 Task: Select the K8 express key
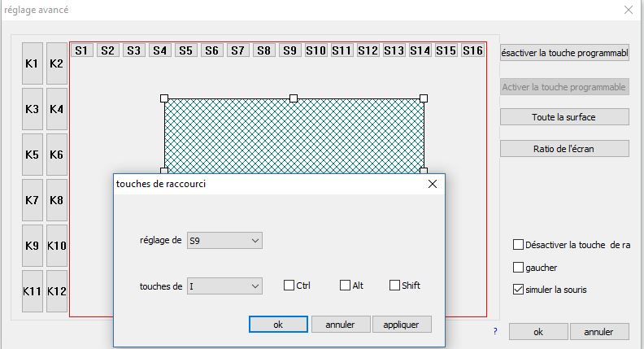pyautogui.click(x=57, y=200)
